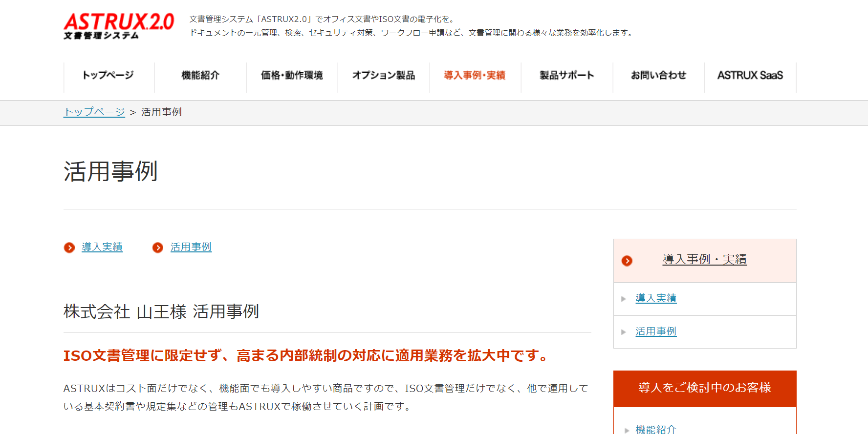Click the red arrow icon beside 活用事例 link
868x434 pixels.
pyautogui.click(x=158, y=248)
